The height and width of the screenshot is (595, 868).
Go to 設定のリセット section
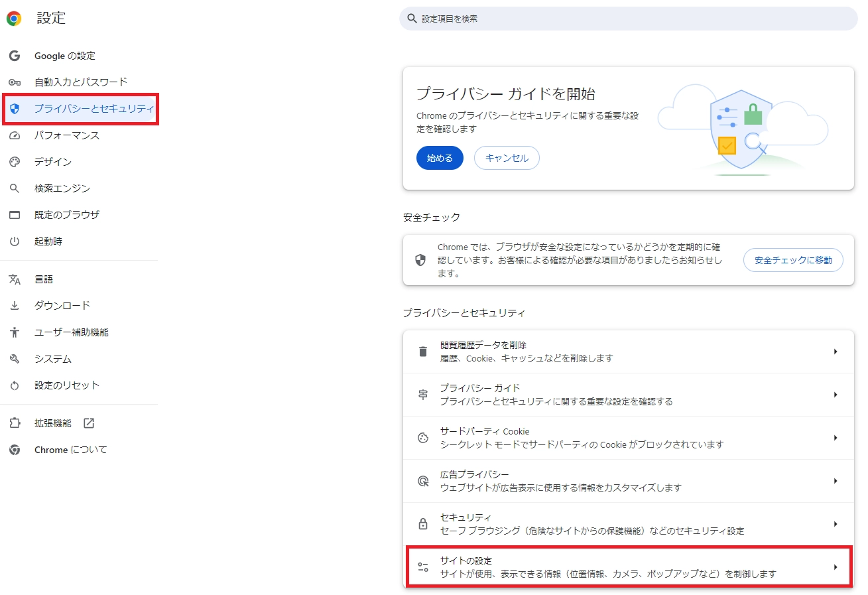(x=67, y=385)
